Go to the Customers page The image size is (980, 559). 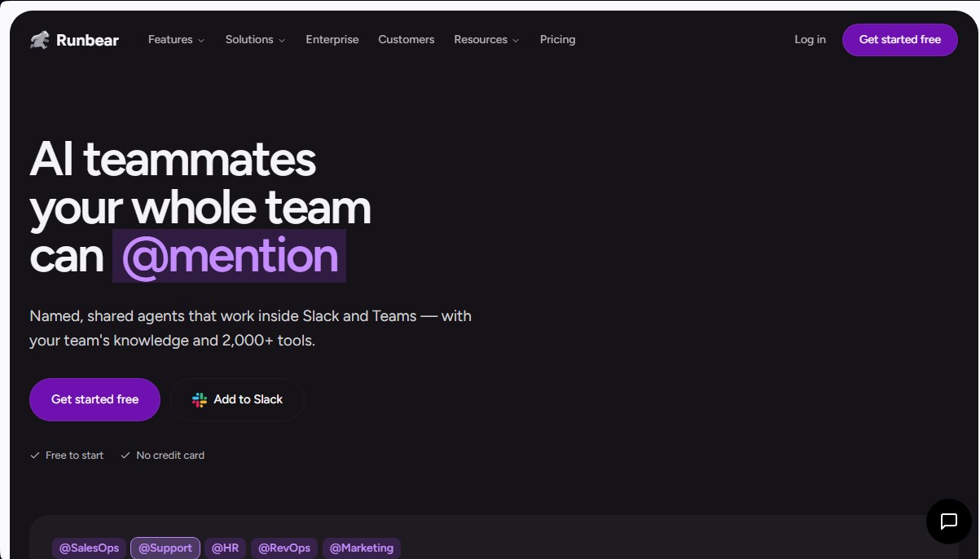(x=407, y=39)
